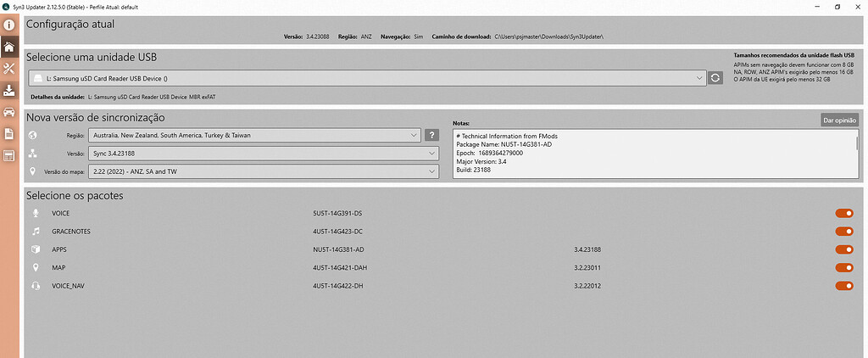Click the Dar opinião button
The image size is (868, 358).
[839, 120]
